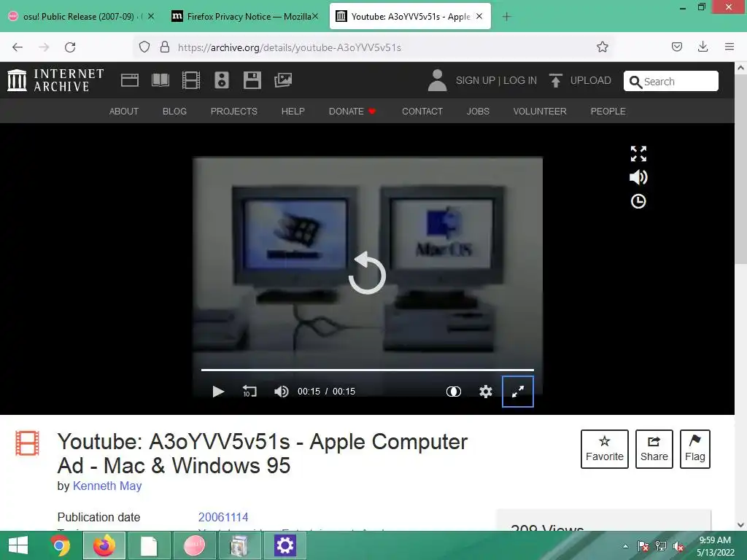Open the Firefox hamburger menu
The width and height of the screenshot is (747, 560).
[729, 47]
